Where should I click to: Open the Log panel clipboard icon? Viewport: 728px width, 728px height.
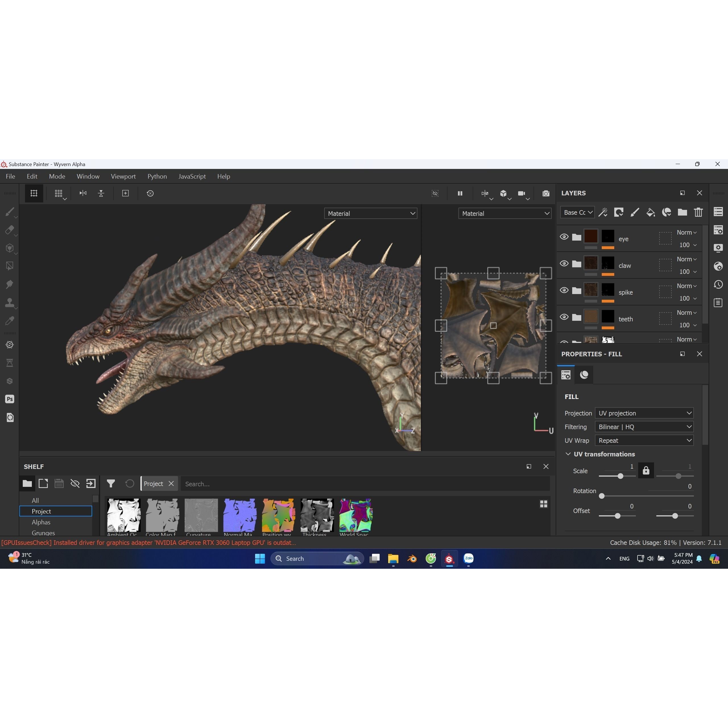click(x=718, y=303)
